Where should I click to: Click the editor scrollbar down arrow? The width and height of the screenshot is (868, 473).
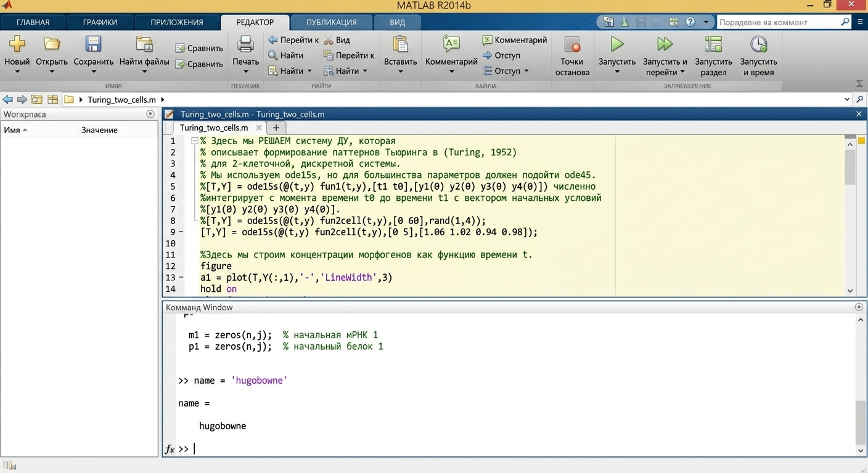[850, 291]
